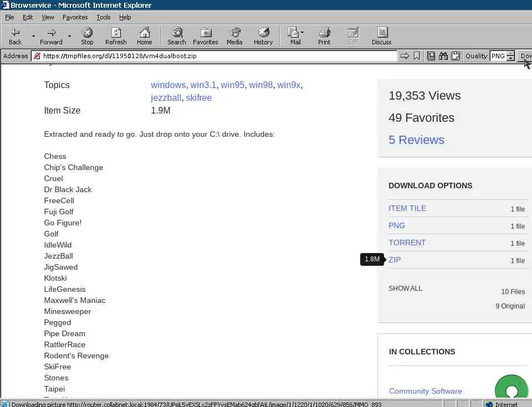Viewport: 532px width, 407px height.
Task: Download the TORRENT option
Action: pos(407,243)
